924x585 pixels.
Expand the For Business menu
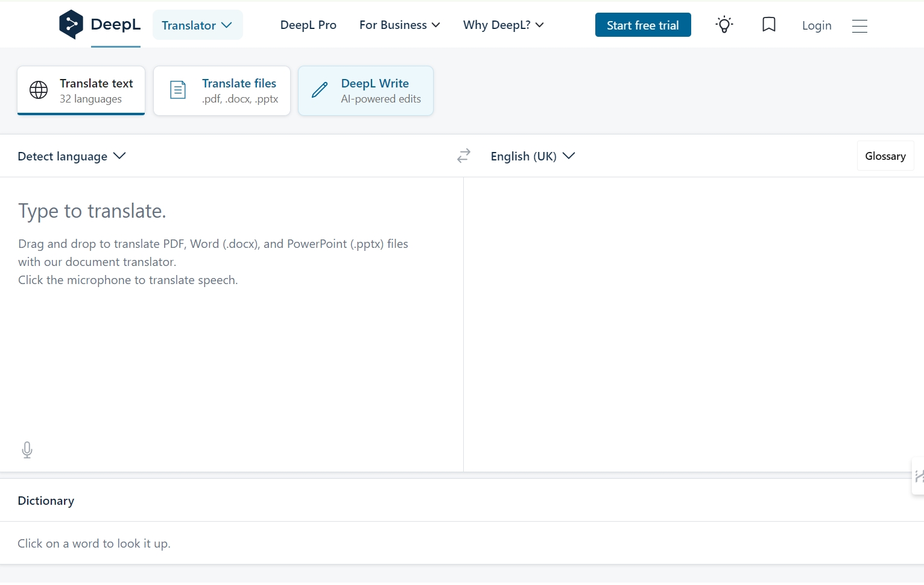[399, 25]
